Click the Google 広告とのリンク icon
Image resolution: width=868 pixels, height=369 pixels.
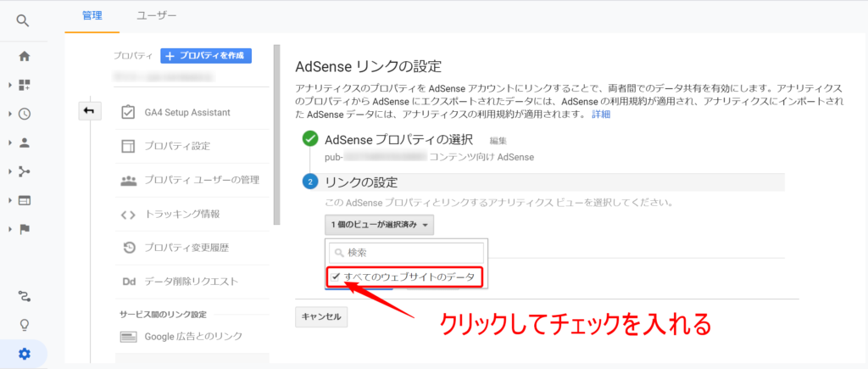(x=129, y=336)
